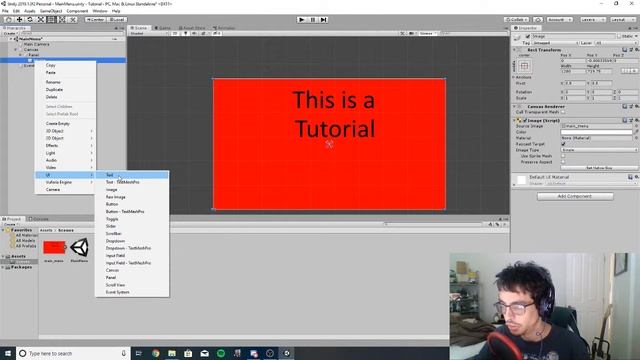Select the Rotate tool in the toolbar
This screenshot has width=640, height=360.
(30, 20)
